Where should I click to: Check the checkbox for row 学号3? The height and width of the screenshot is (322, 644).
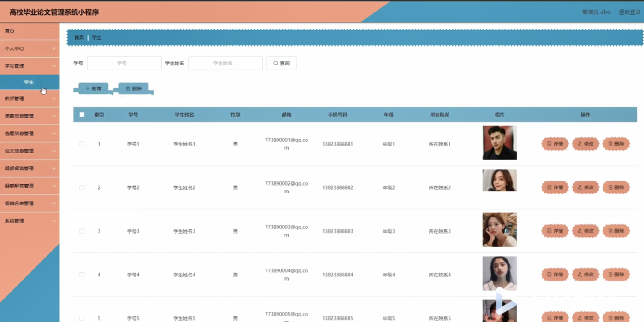(82, 231)
